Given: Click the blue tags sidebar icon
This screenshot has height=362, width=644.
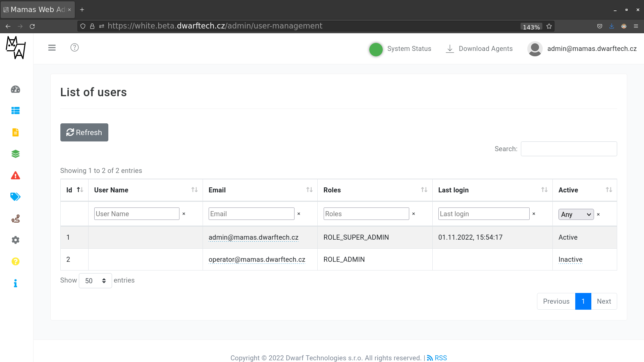Looking at the screenshot, I should coord(15,197).
